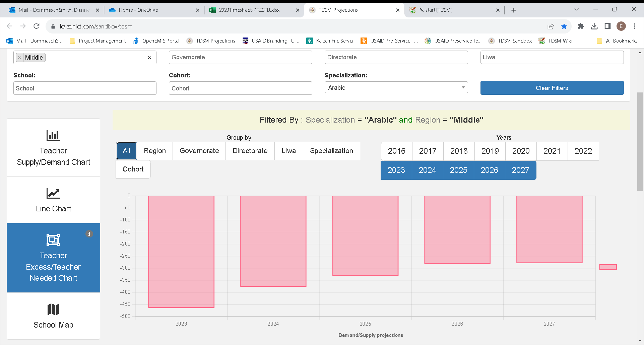Switch to the Mail - DommaschSmith tab
The image size is (644, 345).
click(54, 10)
